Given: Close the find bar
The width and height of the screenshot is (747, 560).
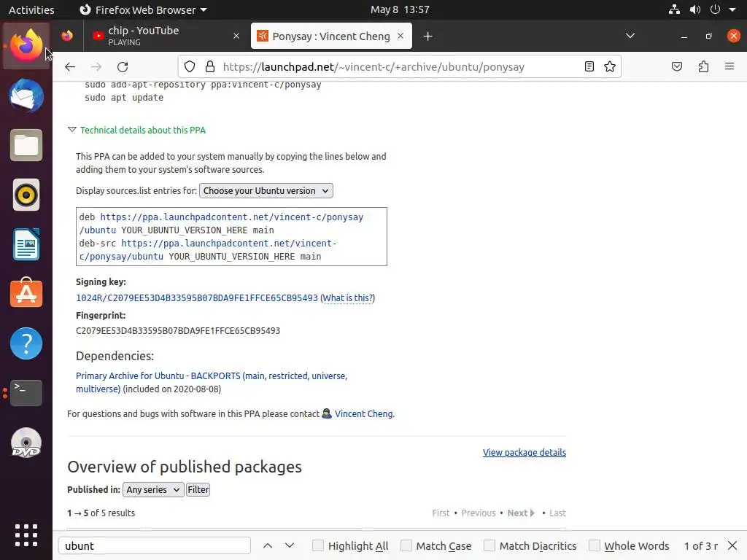Looking at the screenshot, I should [x=732, y=545].
